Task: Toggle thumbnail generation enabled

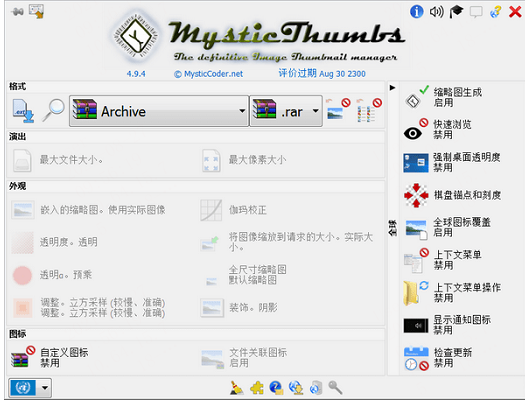Action: [443, 97]
